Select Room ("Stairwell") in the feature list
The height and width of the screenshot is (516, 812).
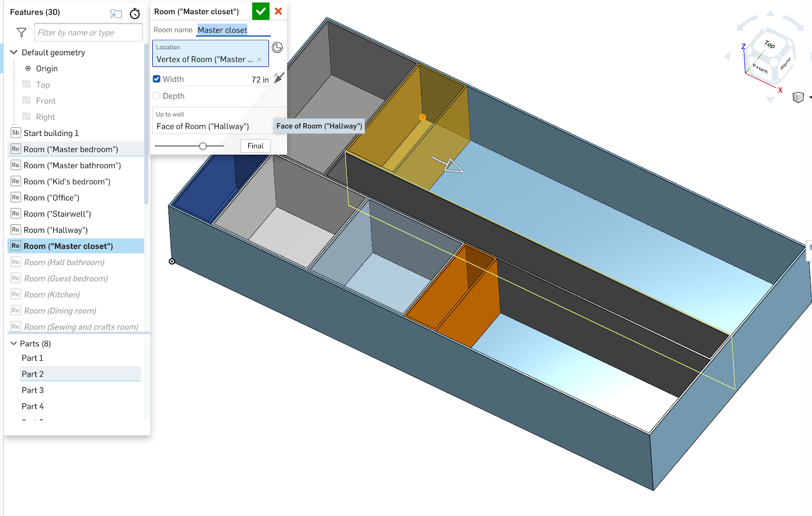pyautogui.click(x=57, y=214)
